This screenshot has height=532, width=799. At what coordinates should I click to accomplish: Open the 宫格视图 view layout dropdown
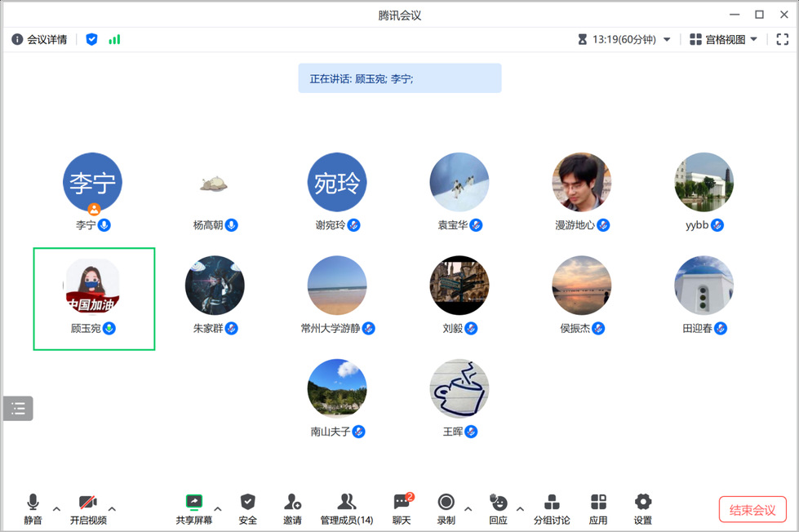[x=724, y=39]
